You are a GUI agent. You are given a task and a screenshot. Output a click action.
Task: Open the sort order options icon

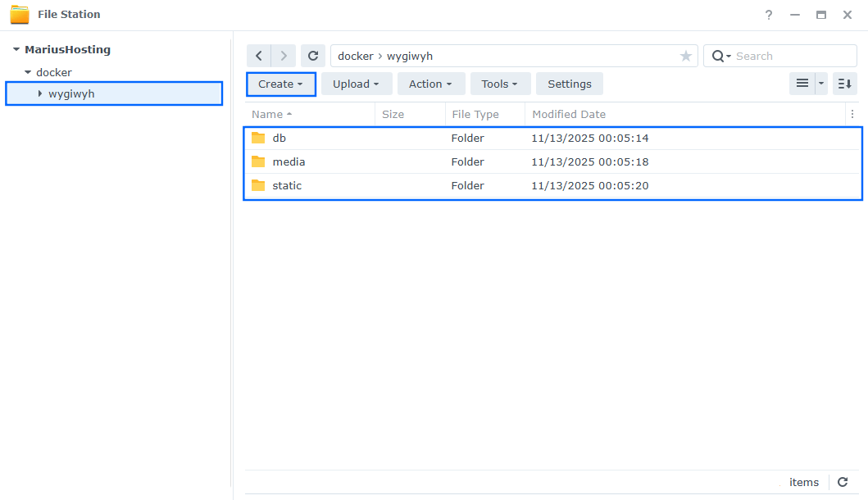point(844,84)
